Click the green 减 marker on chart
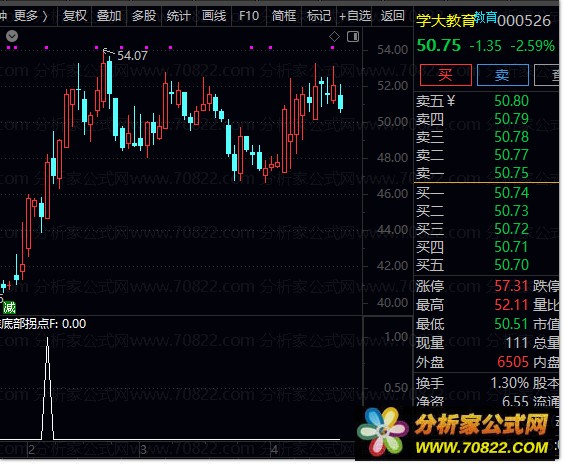565x464 pixels. tap(9, 308)
